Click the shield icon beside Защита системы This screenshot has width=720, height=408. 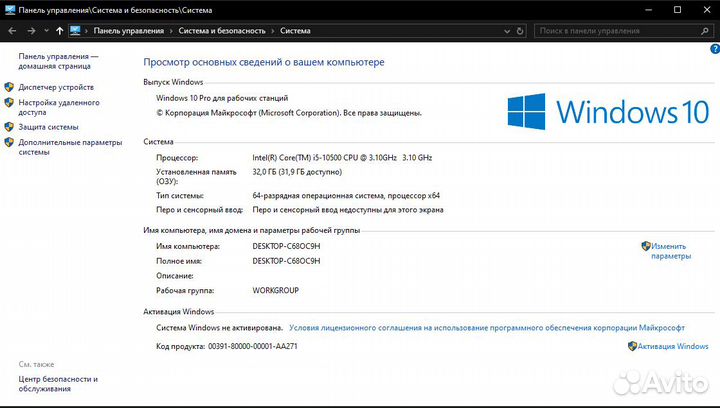coord(9,127)
